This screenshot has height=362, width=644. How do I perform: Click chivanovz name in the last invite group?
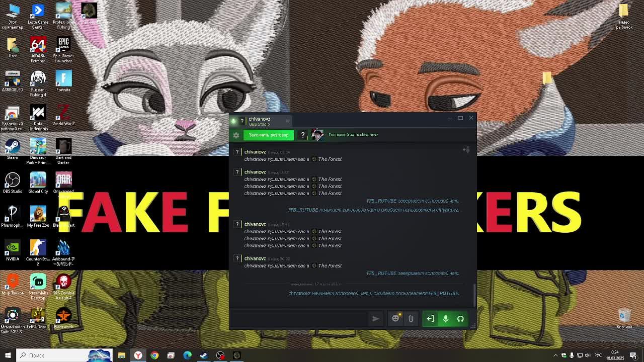click(x=255, y=258)
